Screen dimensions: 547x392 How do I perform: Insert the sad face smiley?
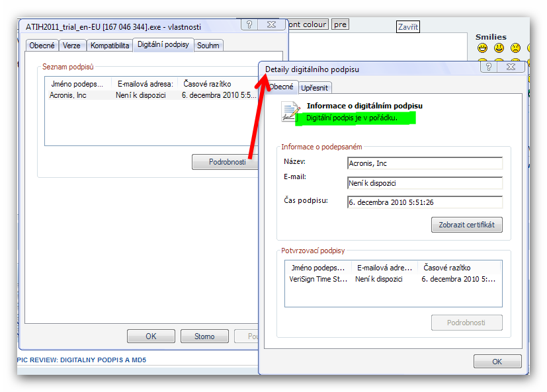[x=515, y=48]
